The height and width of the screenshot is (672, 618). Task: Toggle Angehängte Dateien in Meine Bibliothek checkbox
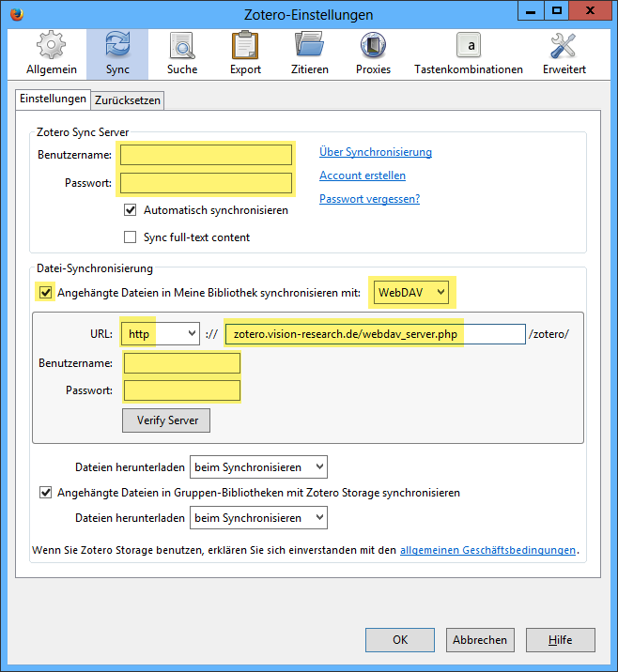45,293
